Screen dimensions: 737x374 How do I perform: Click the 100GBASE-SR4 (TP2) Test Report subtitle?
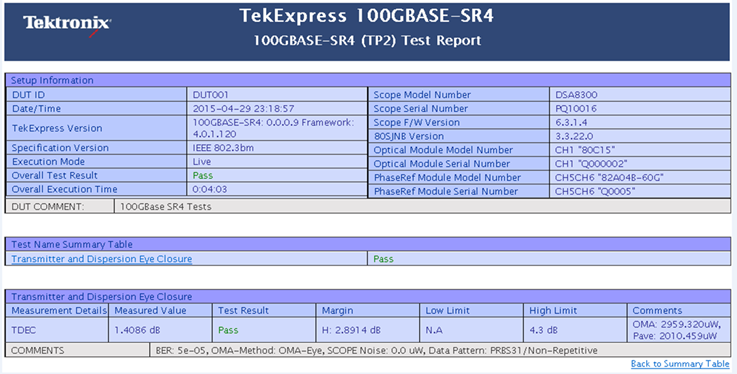coord(367,41)
